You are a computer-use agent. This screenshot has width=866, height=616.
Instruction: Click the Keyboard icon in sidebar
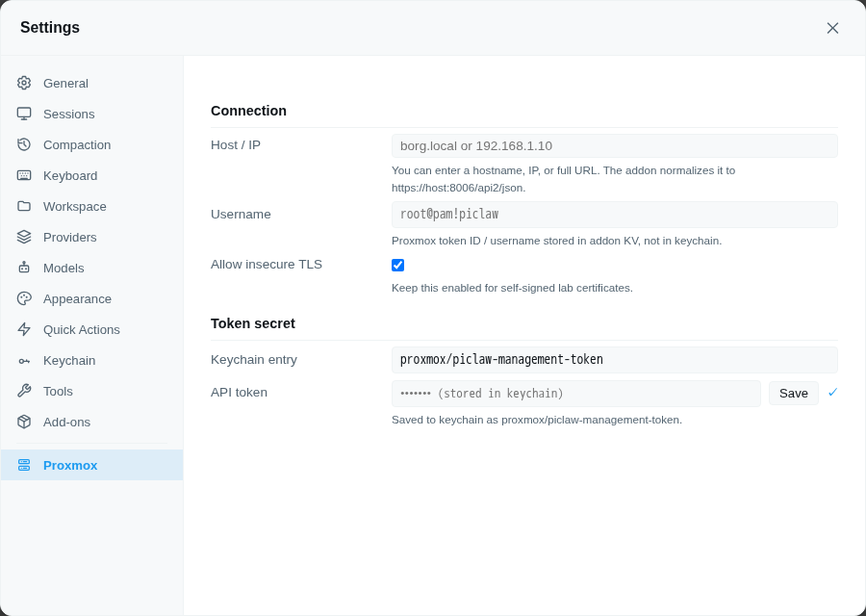pos(24,176)
